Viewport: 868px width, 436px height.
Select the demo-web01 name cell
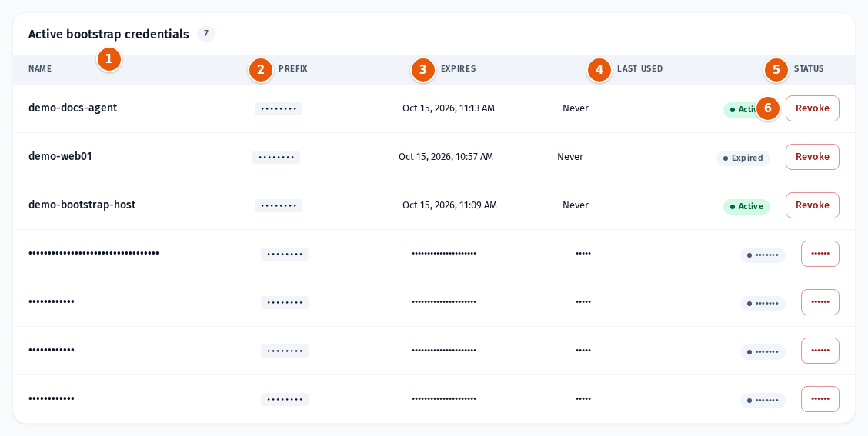coord(60,157)
